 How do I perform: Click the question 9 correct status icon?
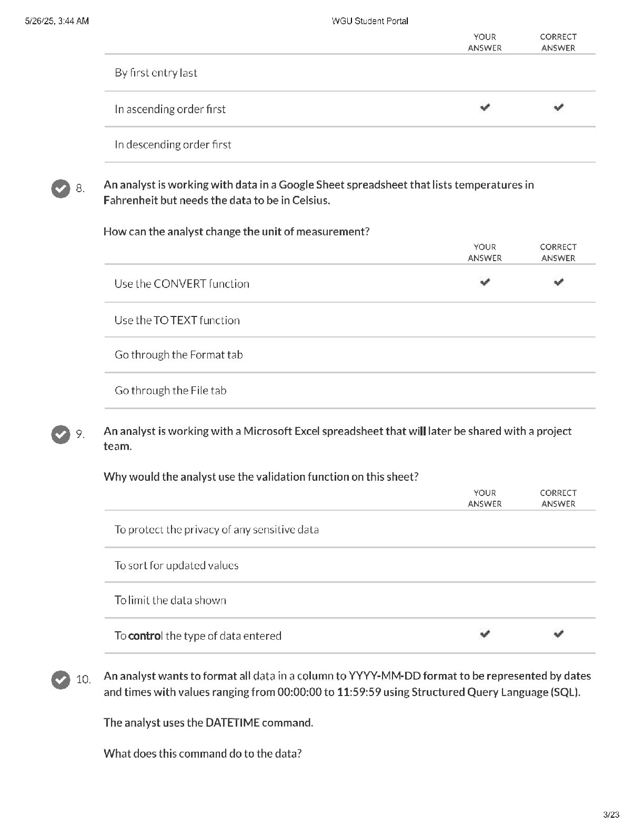pos(61,434)
